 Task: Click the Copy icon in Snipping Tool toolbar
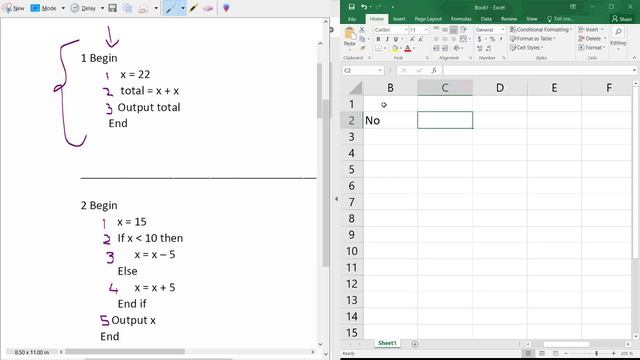127,8
